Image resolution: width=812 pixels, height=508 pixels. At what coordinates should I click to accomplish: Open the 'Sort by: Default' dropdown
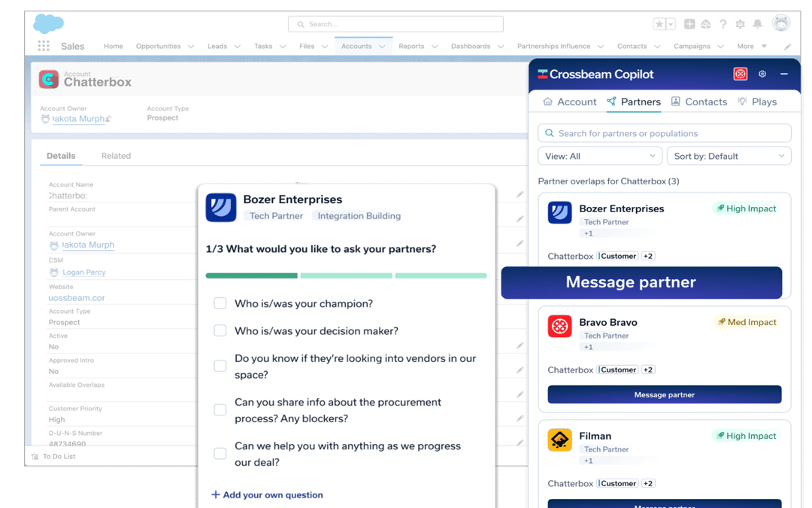(729, 156)
